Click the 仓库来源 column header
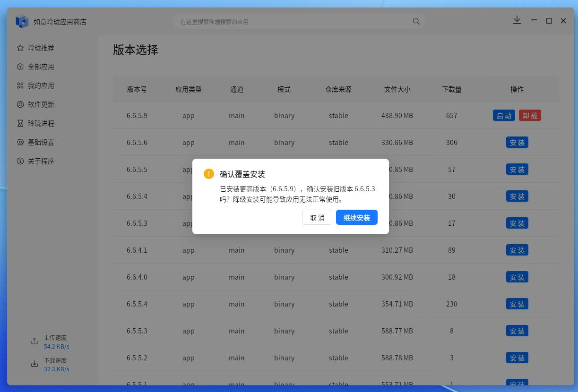Screen dimensions: 578x392 click(338, 89)
